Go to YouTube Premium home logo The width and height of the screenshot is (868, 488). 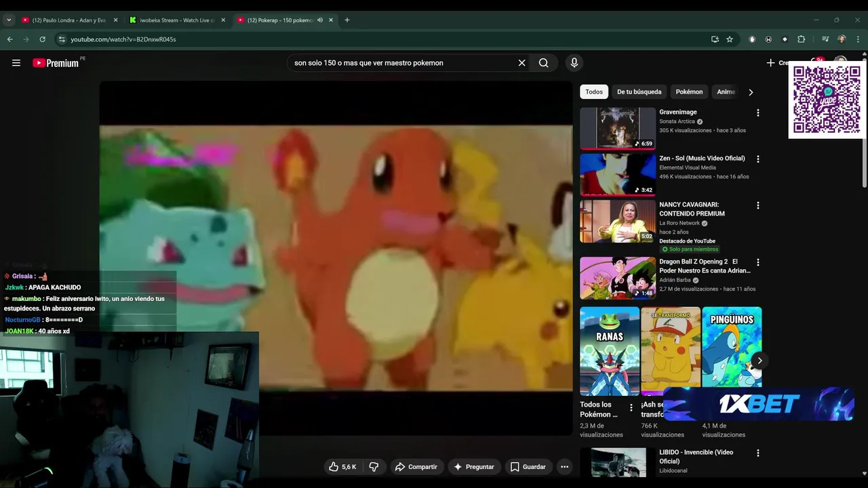tap(57, 63)
